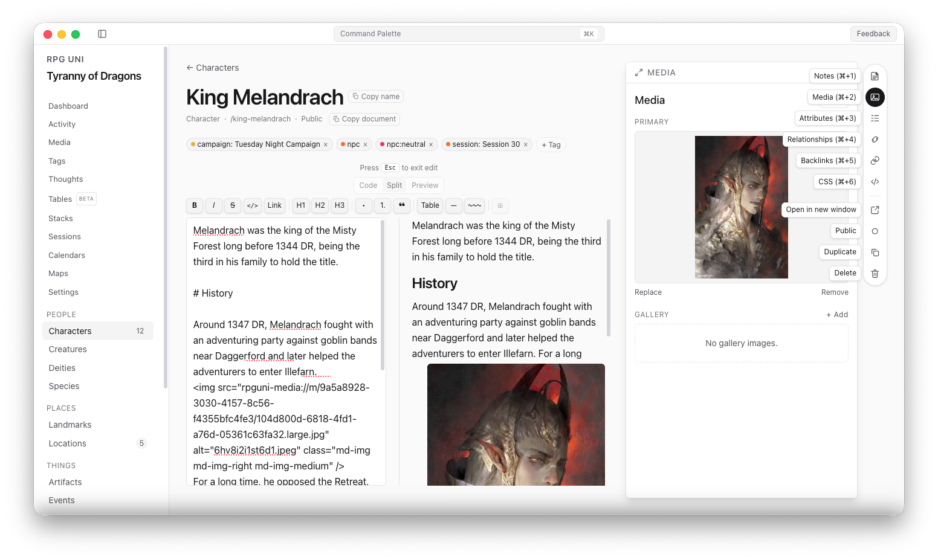Image resolution: width=938 pixels, height=560 pixels.
Task: Switch editor to Split view
Action: 394,185
